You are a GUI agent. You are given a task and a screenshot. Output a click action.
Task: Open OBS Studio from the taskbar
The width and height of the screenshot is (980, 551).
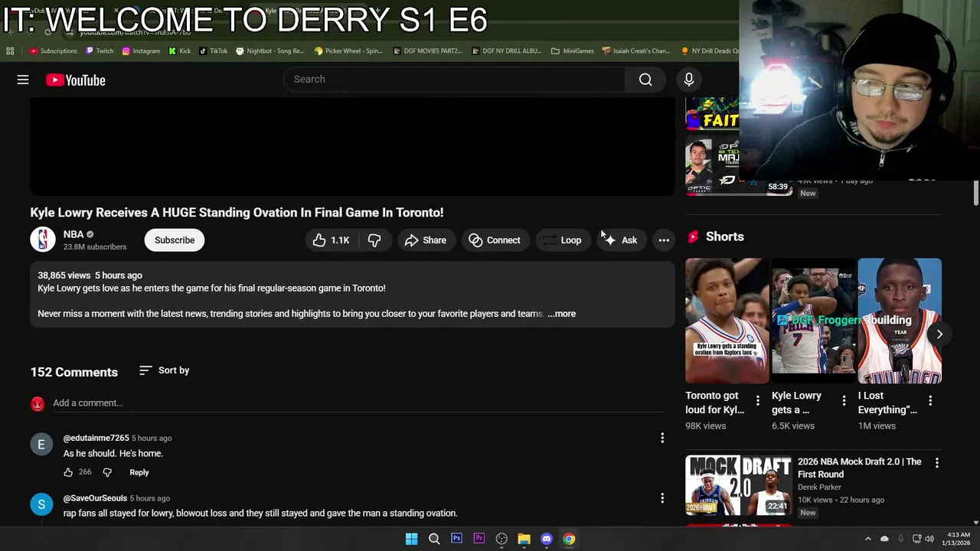click(x=501, y=539)
